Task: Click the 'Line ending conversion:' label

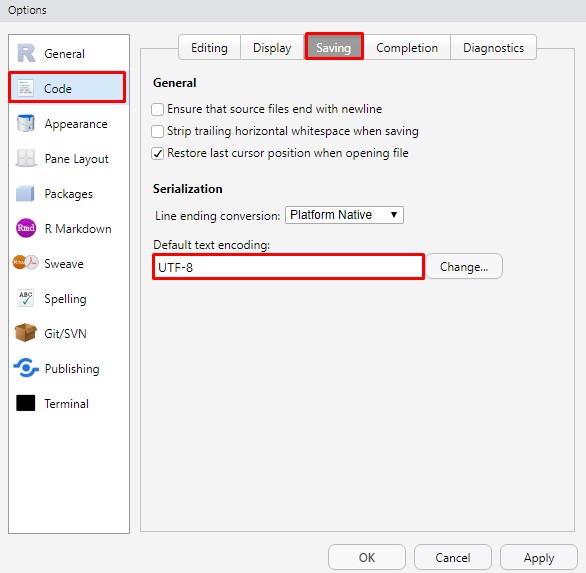Action: [218, 216]
